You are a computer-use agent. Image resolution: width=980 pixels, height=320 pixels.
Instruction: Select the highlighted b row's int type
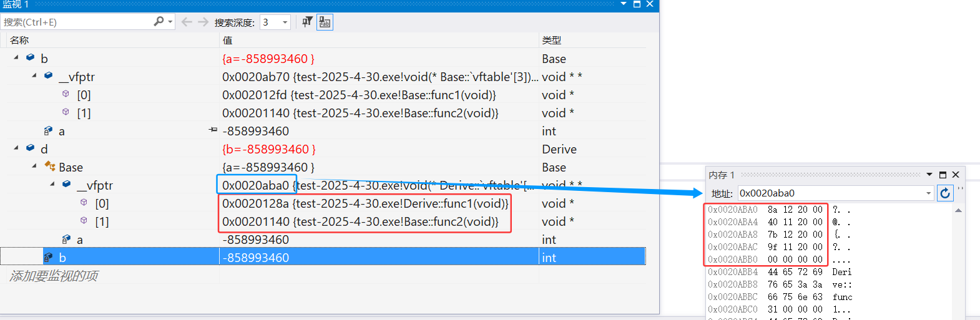point(549,258)
